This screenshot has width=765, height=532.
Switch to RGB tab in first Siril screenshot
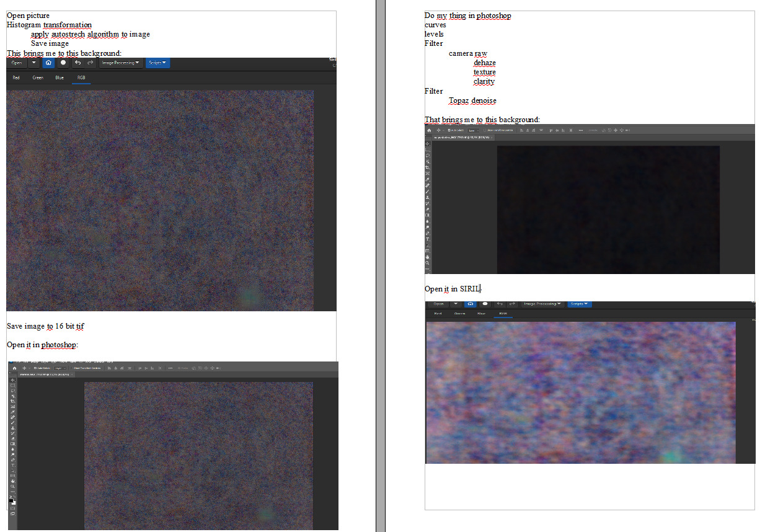tap(81, 78)
